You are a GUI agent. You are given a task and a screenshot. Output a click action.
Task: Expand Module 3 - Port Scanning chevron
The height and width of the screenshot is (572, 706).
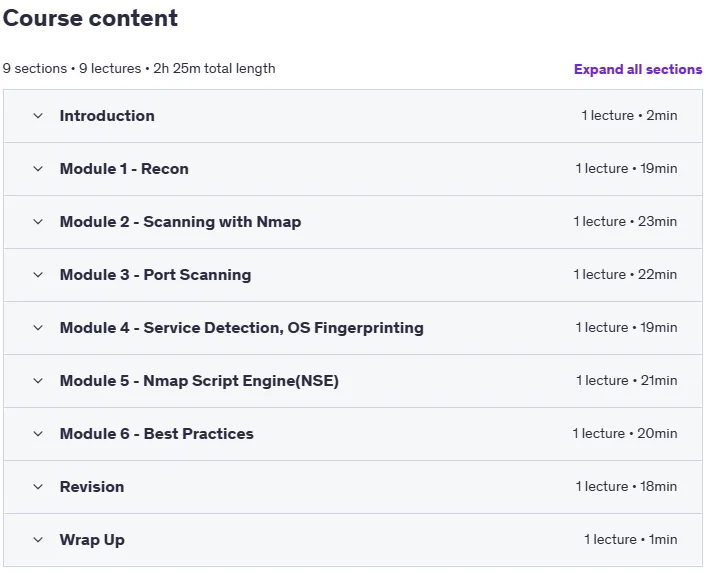(38, 275)
